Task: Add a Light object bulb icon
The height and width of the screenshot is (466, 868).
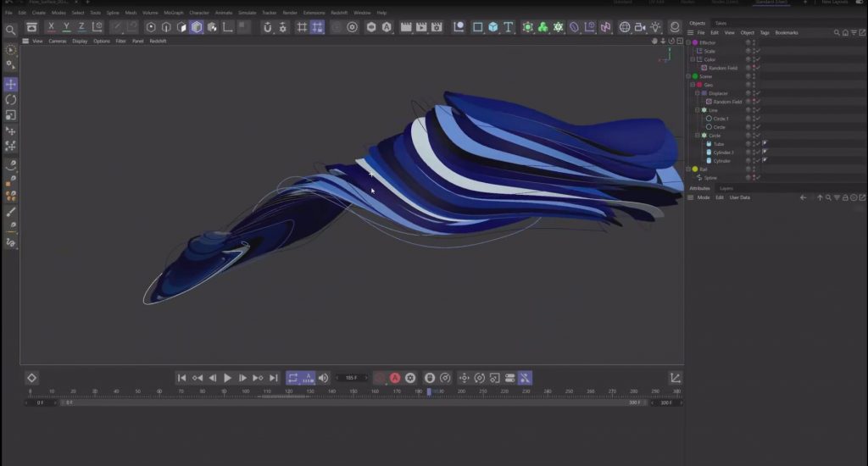Action: pyautogui.click(x=655, y=27)
